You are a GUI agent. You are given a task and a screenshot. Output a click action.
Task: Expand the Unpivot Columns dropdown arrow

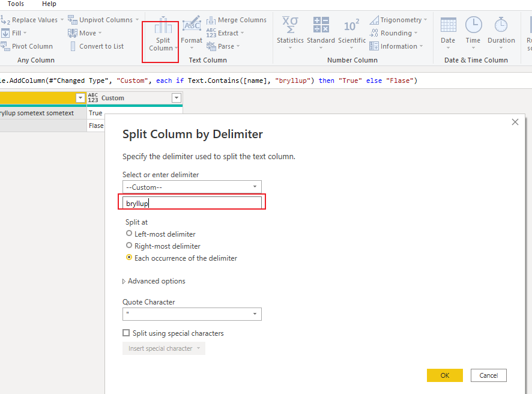click(x=137, y=20)
